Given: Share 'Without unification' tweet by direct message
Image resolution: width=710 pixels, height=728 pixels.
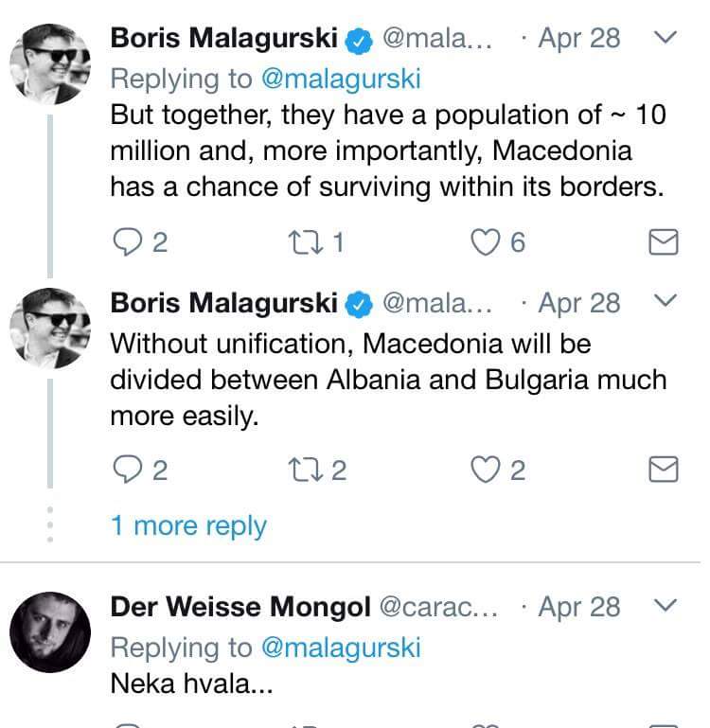Looking at the screenshot, I should click(664, 470).
